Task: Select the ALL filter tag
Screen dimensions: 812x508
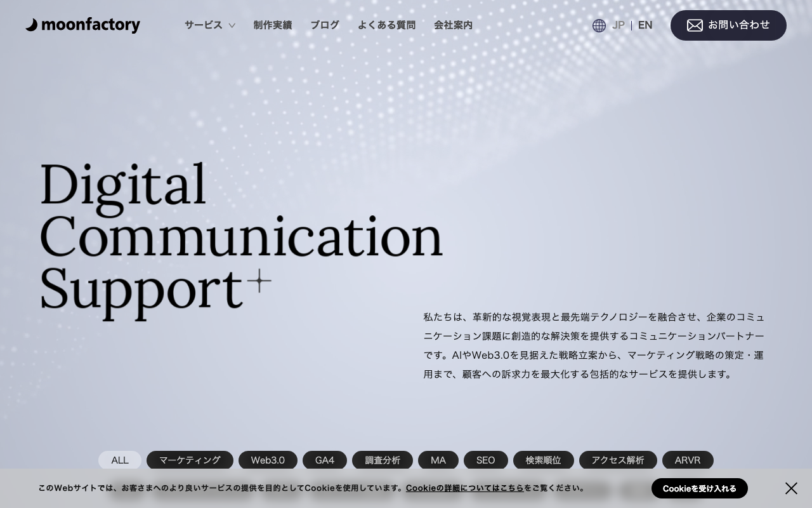Action: point(120,460)
